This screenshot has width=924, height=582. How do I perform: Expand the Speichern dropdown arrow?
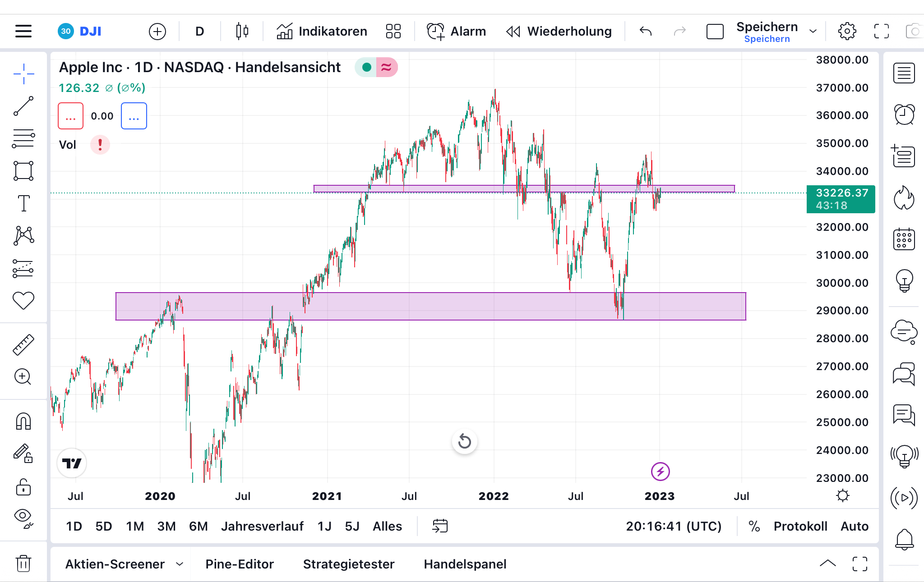(x=813, y=31)
